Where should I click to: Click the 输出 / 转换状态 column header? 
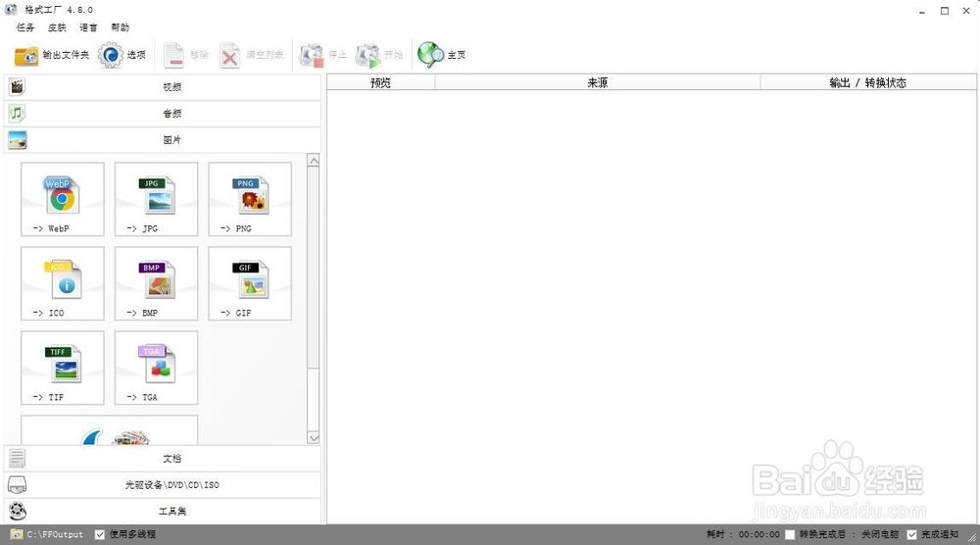coord(868,82)
